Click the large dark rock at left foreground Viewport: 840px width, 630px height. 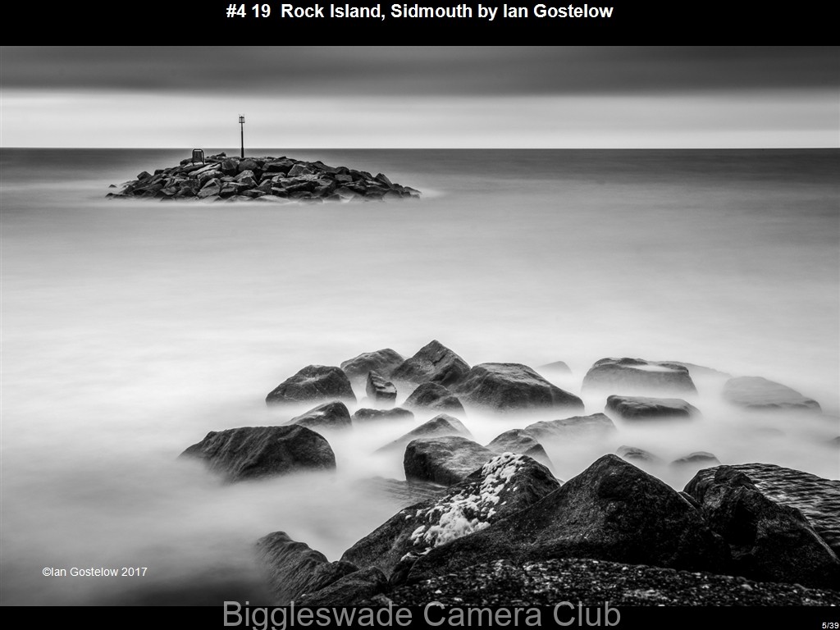pos(261,451)
